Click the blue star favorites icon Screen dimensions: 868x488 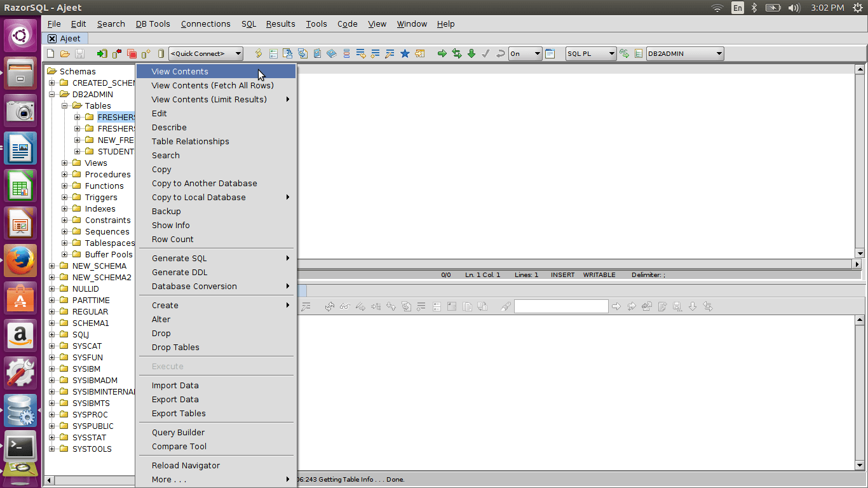[405, 54]
